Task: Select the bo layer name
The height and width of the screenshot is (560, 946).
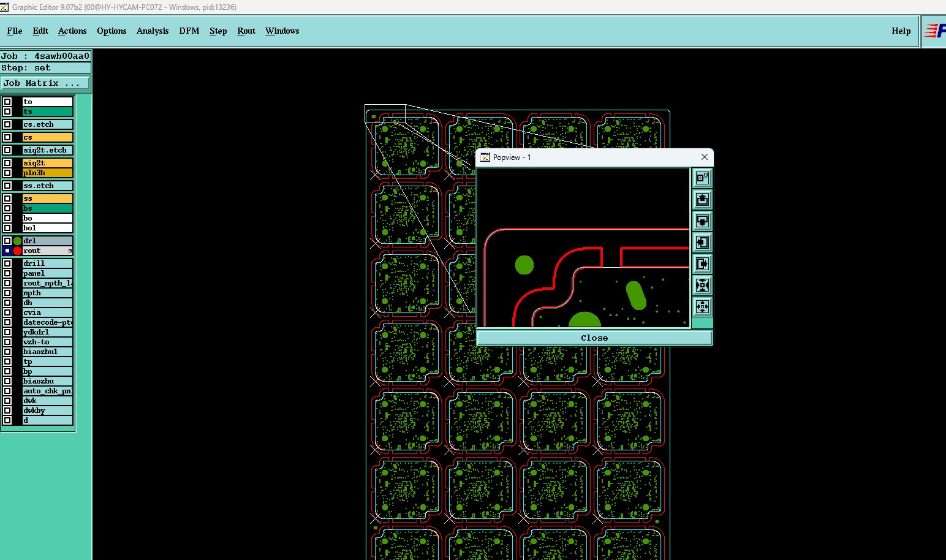Action: click(48, 218)
